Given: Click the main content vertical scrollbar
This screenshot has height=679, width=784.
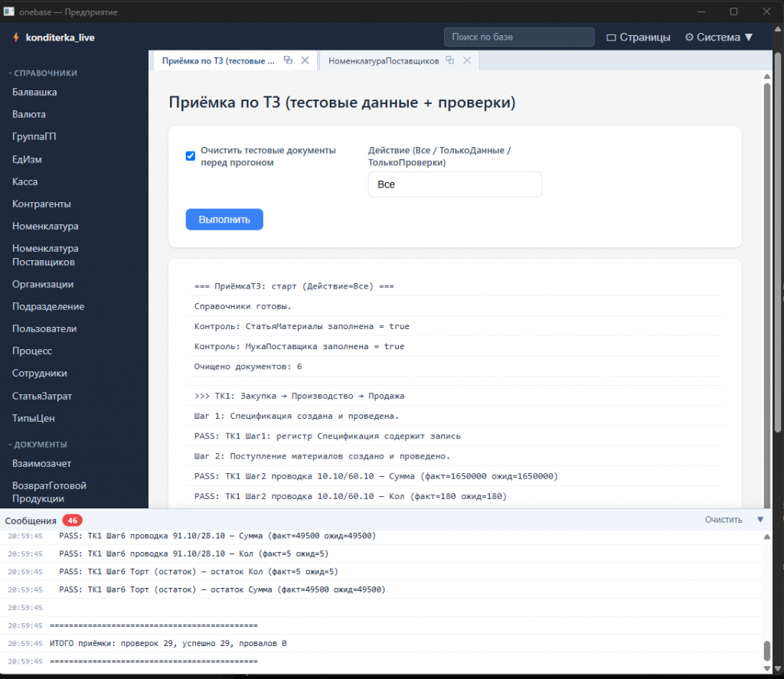Looking at the screenshot, I should (767, 295).
